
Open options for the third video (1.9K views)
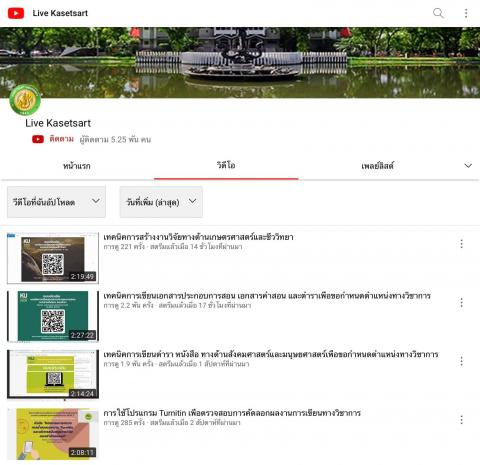461,361
